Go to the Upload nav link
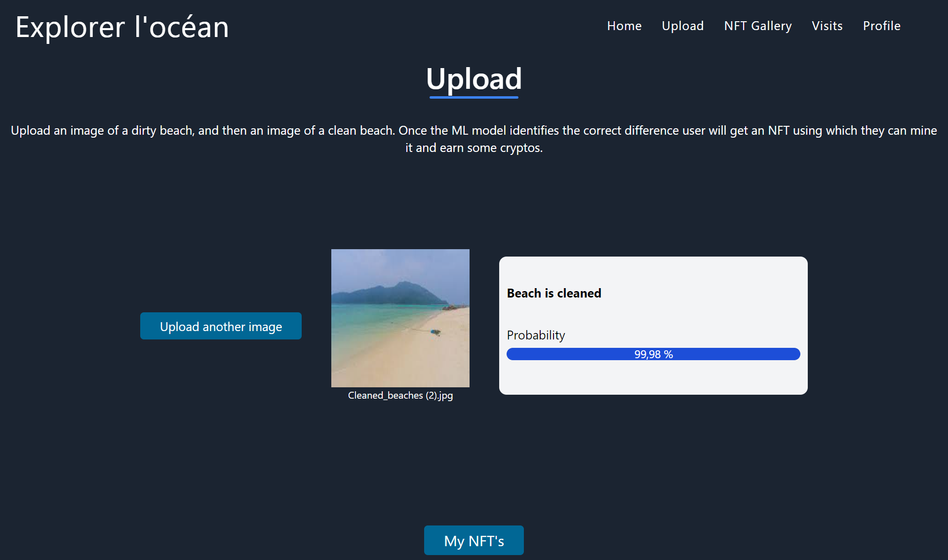Viewport: 948px width, 560px height. point(682,26)
